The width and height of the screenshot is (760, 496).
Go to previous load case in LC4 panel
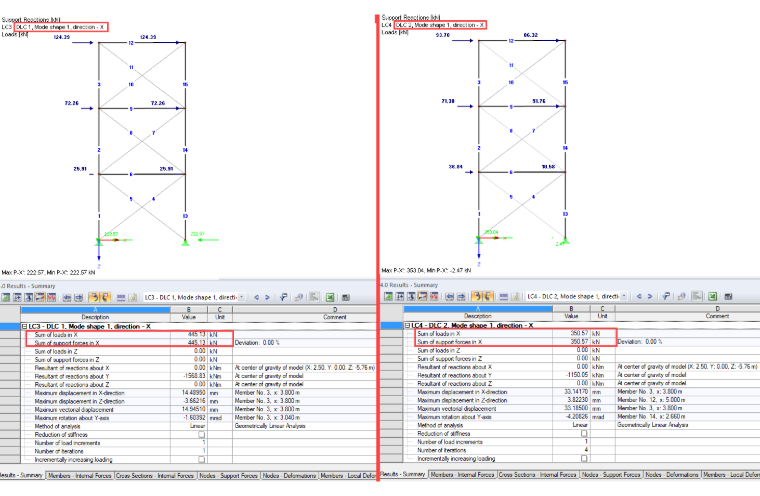click(x=639, y=296)
